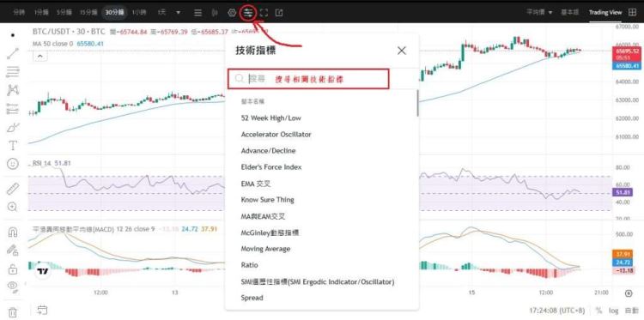
Task: Open chart in new window icon
Action: click(279, 13)
